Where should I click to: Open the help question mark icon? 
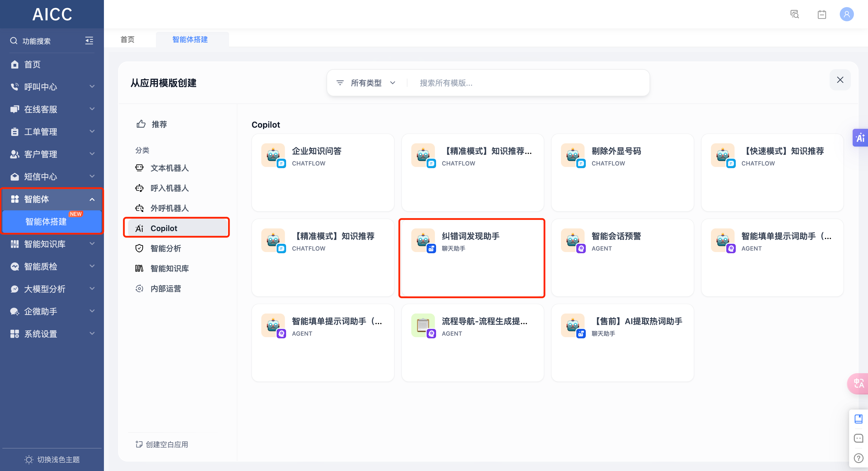(858, 458)
